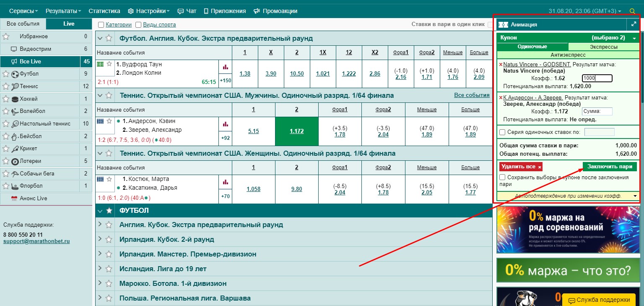644x306 pixels.
Task: Expand Исландия. Лига до 19 лет
Action: [x=100, y=268]
